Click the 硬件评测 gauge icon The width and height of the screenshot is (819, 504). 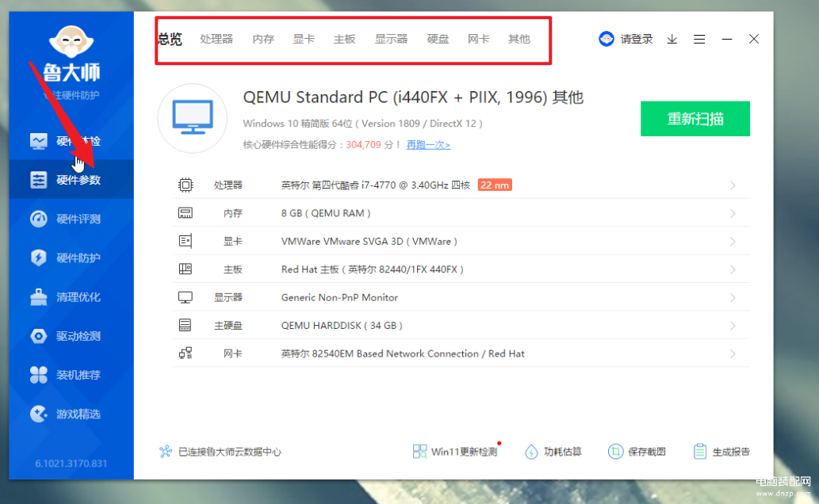click(x=39, y=219)
